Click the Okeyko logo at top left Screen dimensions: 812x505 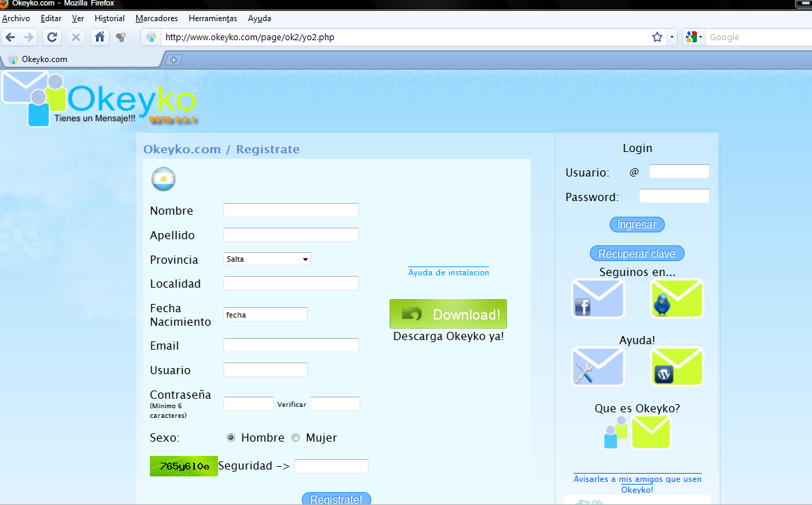tap(99, 99)
